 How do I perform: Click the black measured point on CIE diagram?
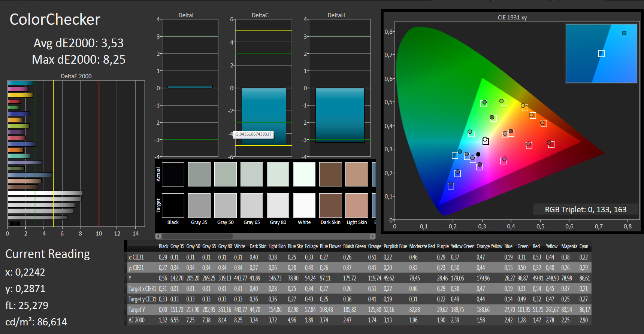coord(478,154)
